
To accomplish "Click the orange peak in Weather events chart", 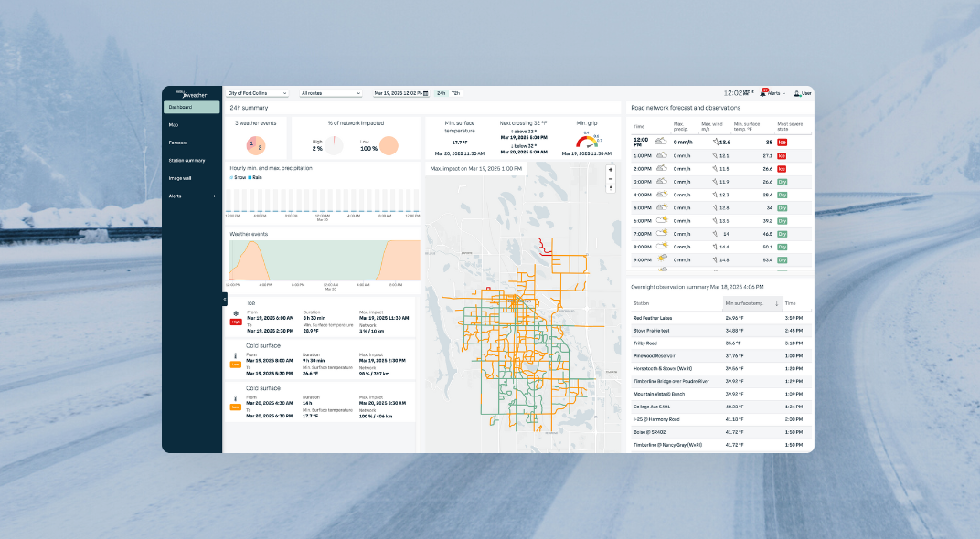I will pos(251,259).
